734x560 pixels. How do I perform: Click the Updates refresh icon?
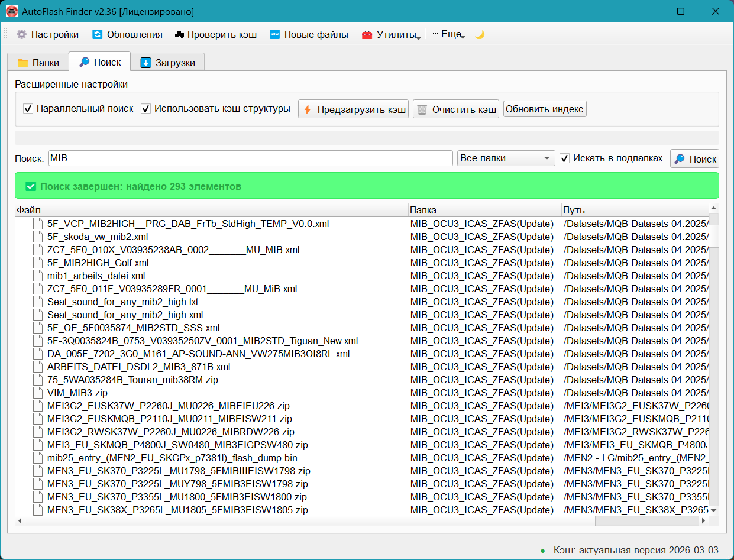(x=98, y=34)
